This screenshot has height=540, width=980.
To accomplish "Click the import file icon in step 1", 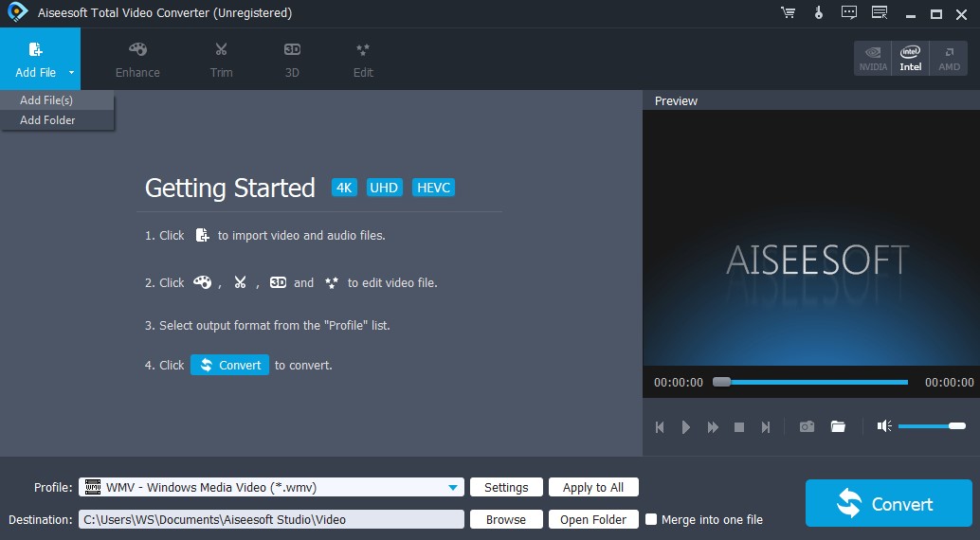I will point(202,235).
